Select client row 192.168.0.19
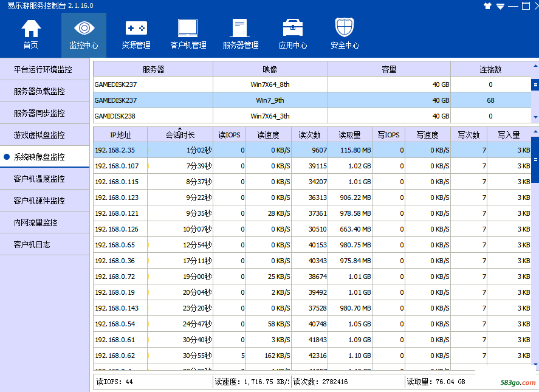539x392 pixels. point(312,292)
